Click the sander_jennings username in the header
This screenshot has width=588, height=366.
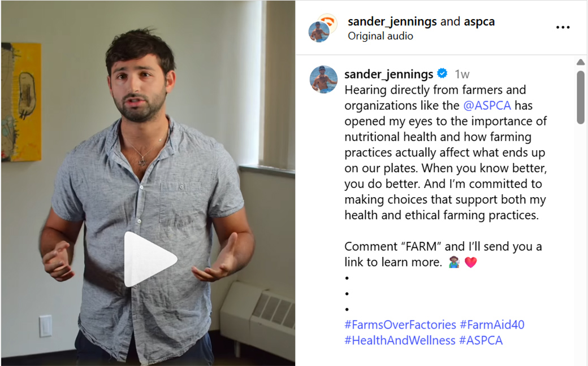389,21
